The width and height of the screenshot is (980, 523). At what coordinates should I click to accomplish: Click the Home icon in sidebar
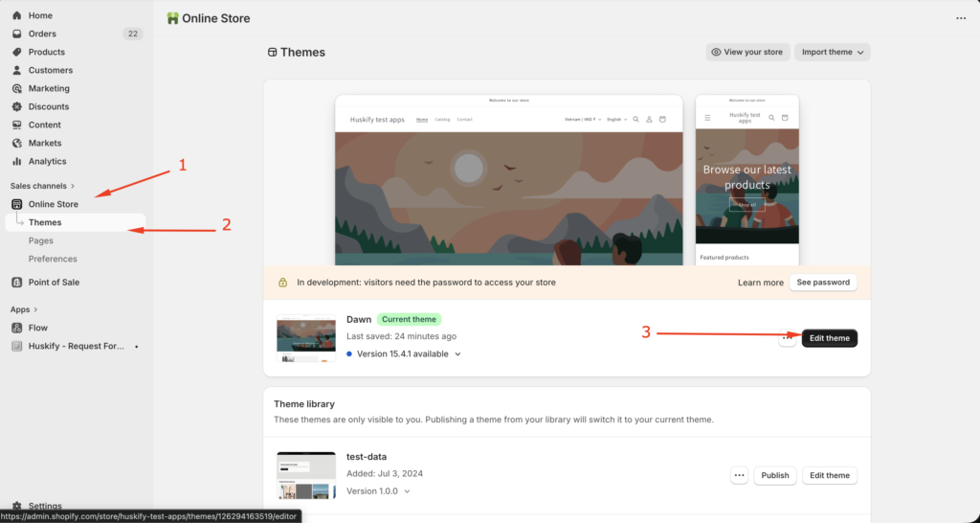pyautogui.click(x=17, y=16)
